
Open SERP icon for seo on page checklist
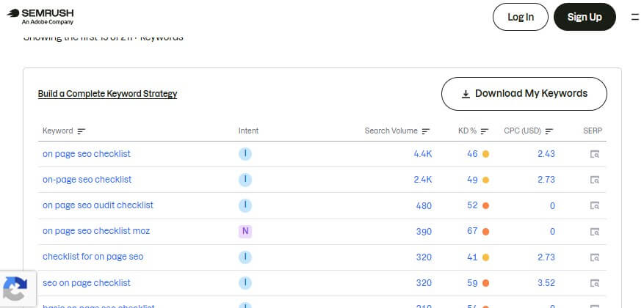(594, 283)
